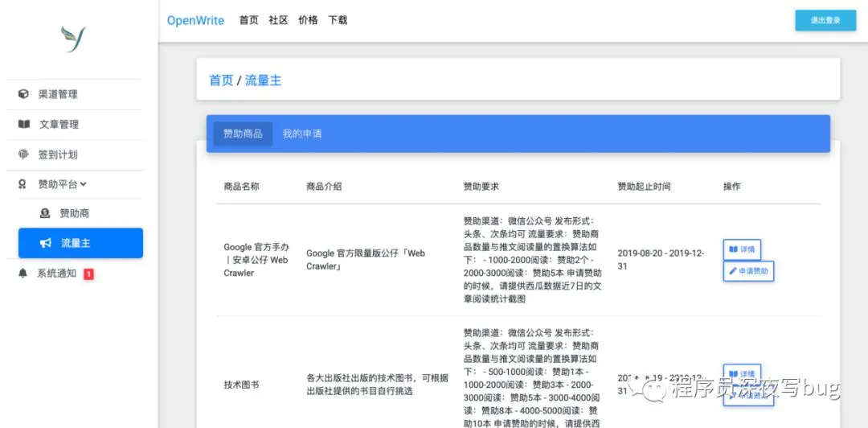Click the red notification badge showing 1
The height and width of the screenshot is (428, 868).
pyautogui.click(x=88, y=274)
